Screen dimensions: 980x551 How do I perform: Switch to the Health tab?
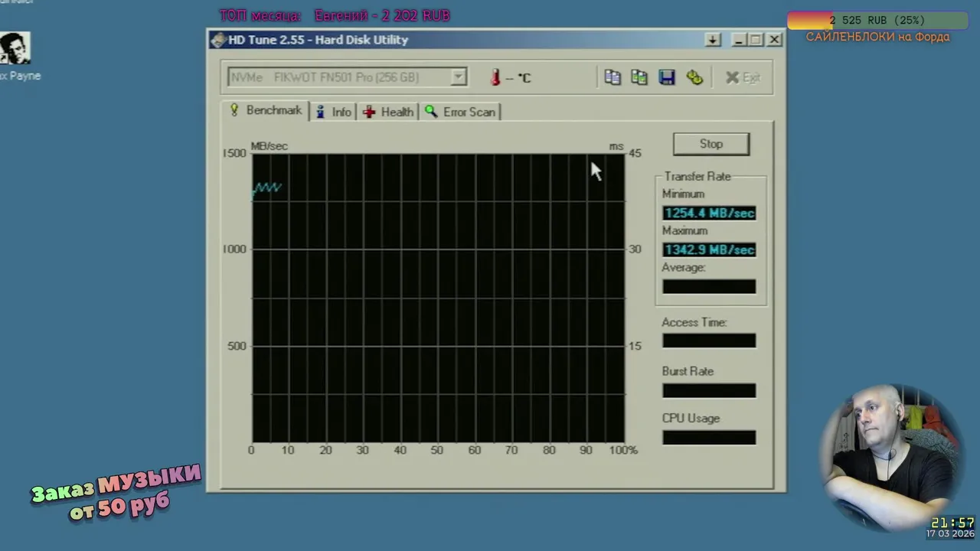388,112
